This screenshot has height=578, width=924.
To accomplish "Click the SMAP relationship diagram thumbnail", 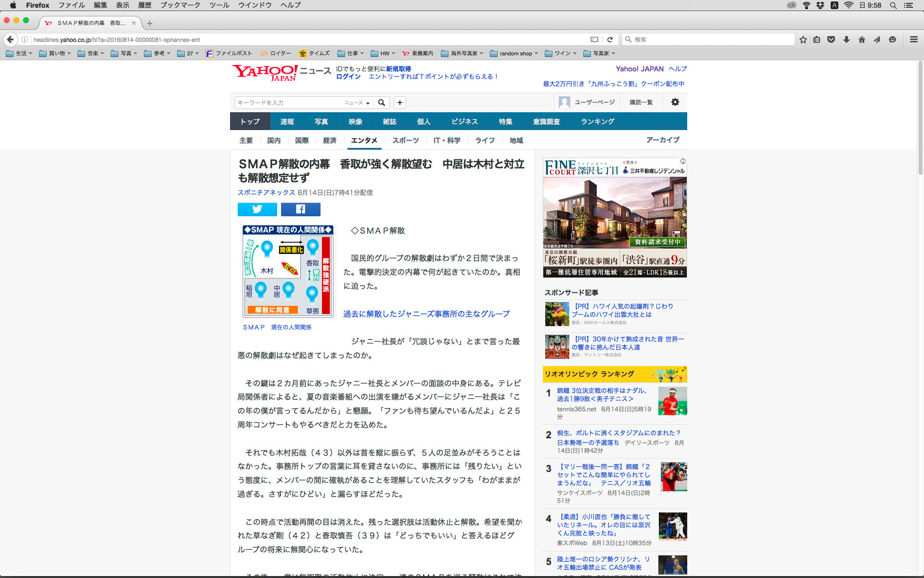I will click(x=288, y=271).
